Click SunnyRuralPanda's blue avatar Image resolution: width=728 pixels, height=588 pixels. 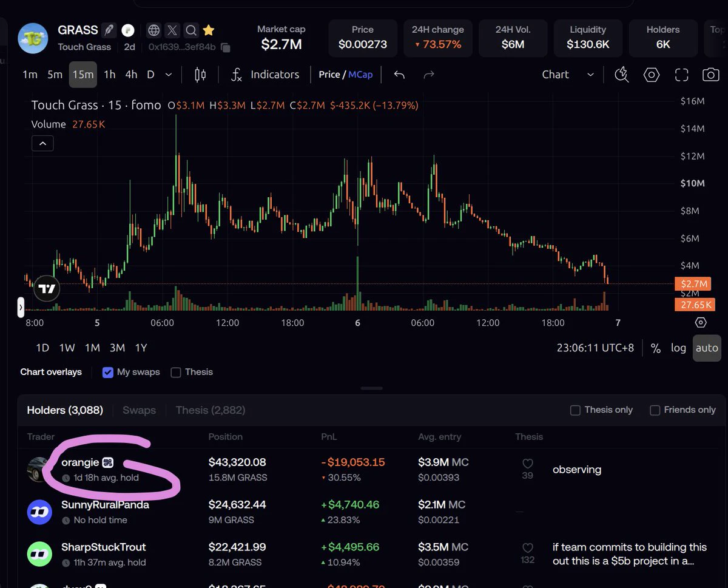(x=39, y=512)
